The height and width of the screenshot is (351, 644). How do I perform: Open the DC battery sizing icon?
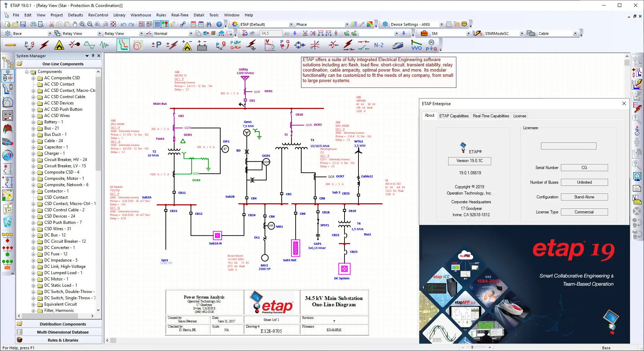click(x=202, y=45)
